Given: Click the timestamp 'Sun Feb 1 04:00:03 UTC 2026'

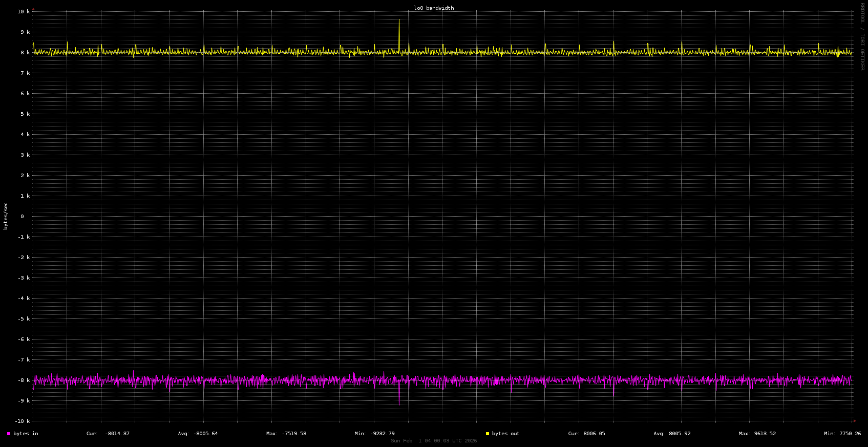Looking at the screenshot, I should pos(434,441).
